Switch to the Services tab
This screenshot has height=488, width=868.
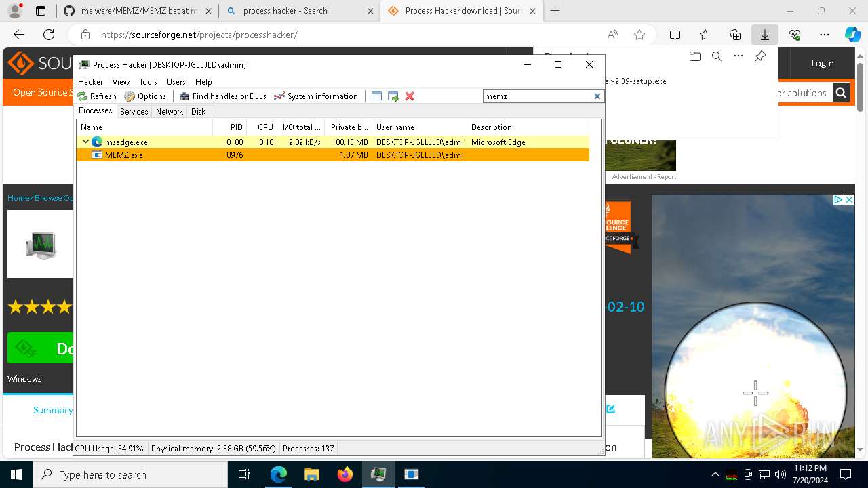[x=134, y=111]
